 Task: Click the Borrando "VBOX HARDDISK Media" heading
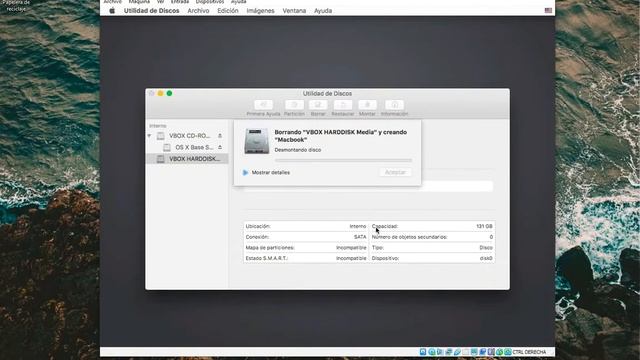tap(340, 136)
